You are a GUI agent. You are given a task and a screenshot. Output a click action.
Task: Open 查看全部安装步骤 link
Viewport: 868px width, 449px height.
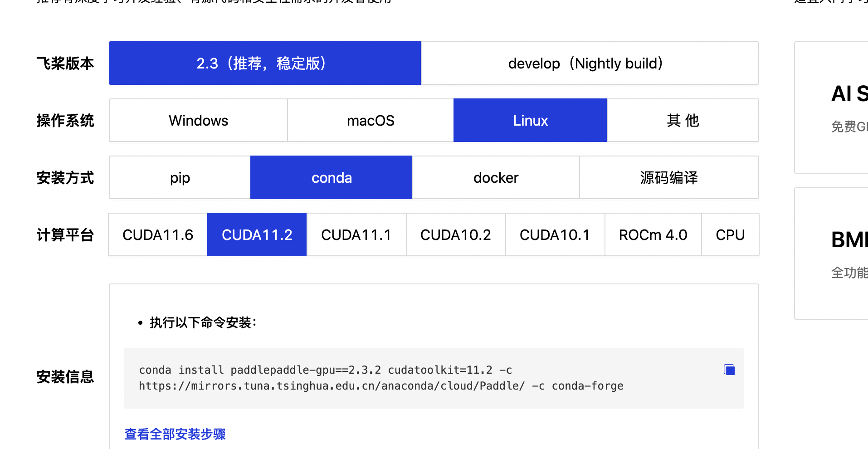tap(175, 434)
